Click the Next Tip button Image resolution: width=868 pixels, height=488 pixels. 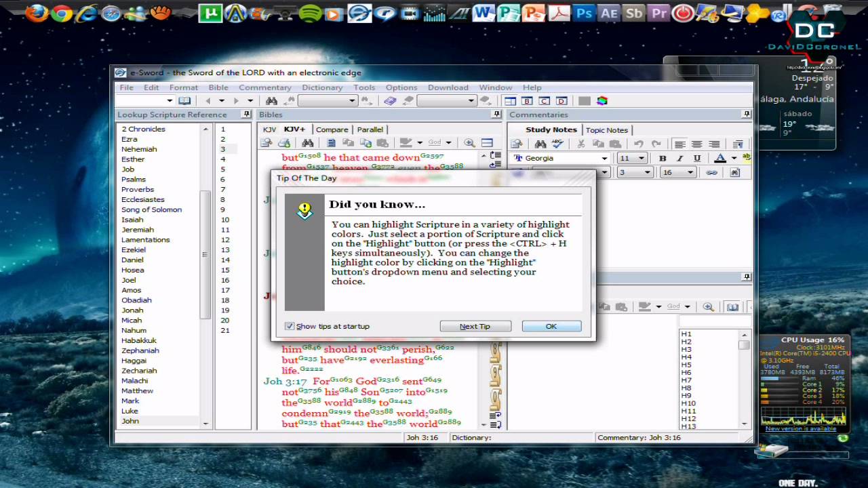tap(475, 326)
